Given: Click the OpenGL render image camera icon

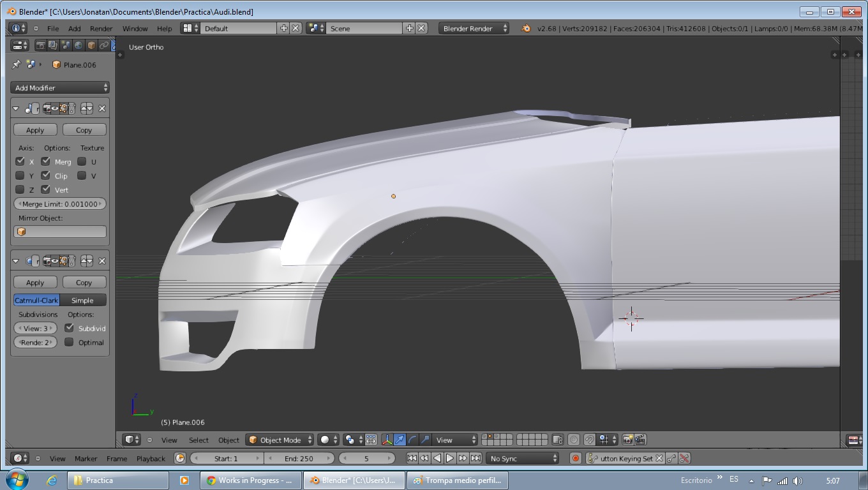Looking at the screenshot, I should pyautogui.click(x=628, y=440).
